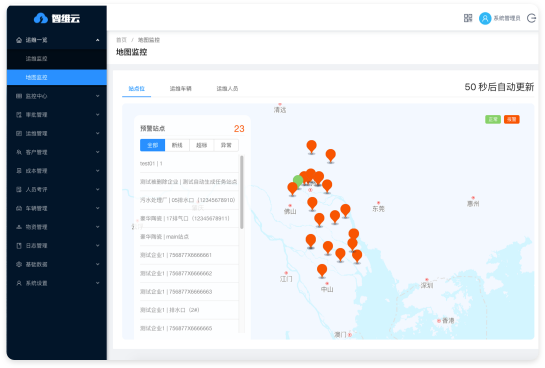Select the 异常 filter button
The image size is (545, 368).
[226, 145]
